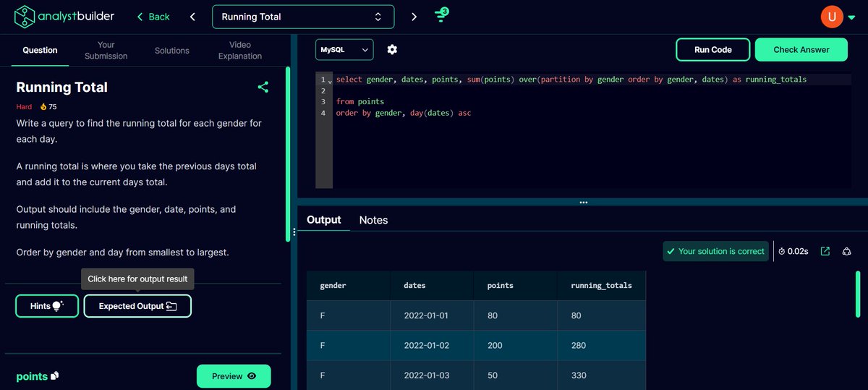Viewport: 868px width, 390px height.
Task: Click the points column header
Action: [516, 286]
